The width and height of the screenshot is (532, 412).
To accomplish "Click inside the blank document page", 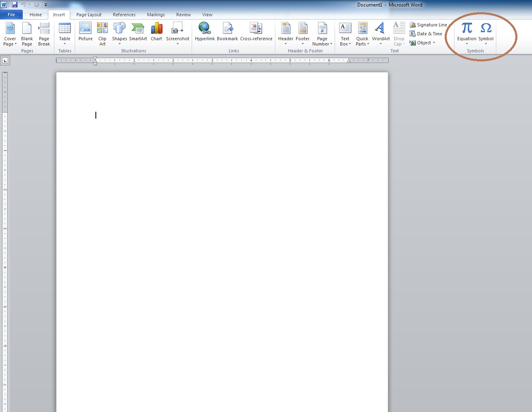I will coord(222,223).
